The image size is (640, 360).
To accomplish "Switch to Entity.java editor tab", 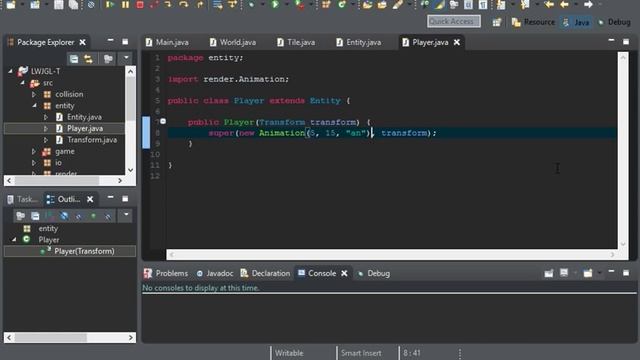I will (x=358, y=42).
